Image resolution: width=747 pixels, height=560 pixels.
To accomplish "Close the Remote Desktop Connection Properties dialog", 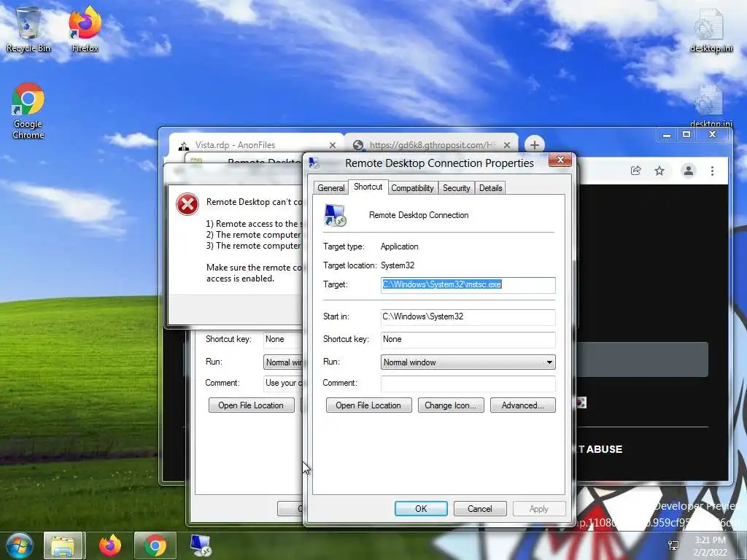I will 560,160.
